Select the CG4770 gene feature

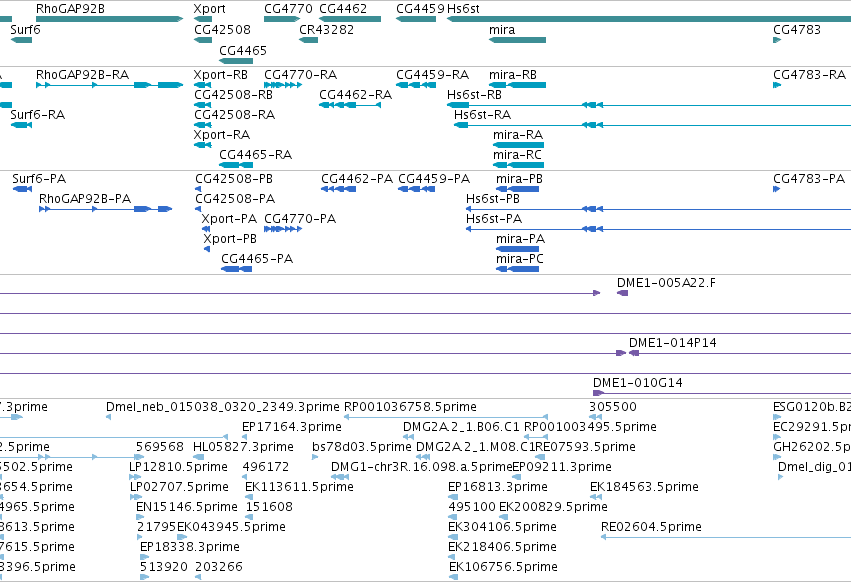[282, 19]
